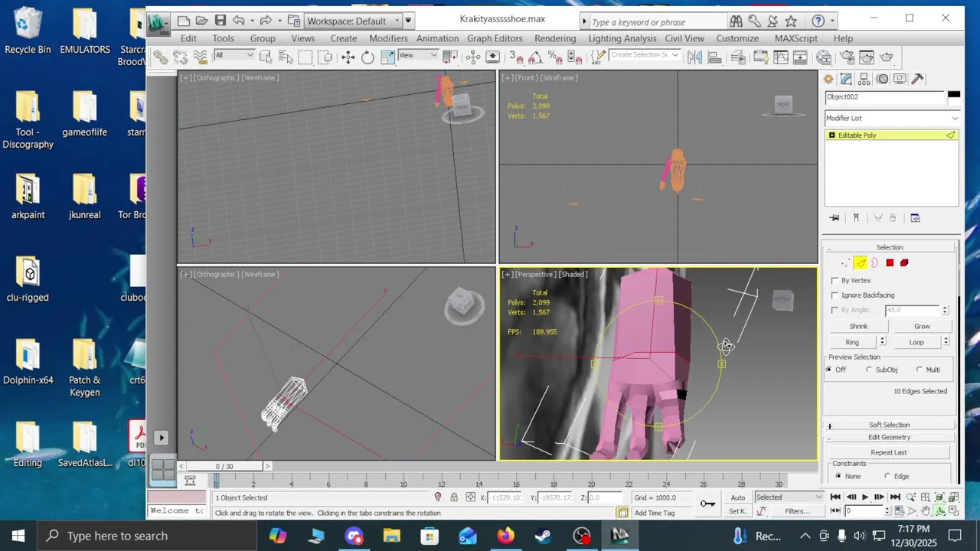Select the Move transform tool
Screen dimensions: 980x551
coord(348,57)
